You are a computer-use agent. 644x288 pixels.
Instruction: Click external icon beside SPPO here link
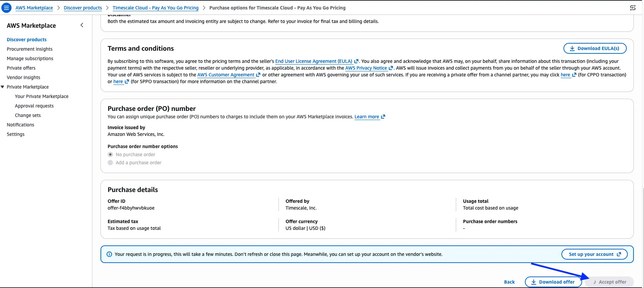pos(127,81)
